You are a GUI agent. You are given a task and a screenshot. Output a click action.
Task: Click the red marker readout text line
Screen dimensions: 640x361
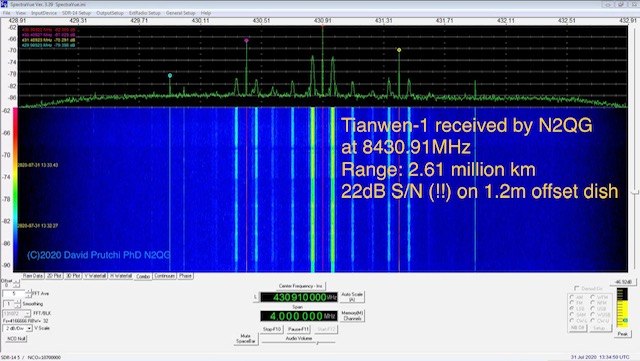[x=49, y=30]
